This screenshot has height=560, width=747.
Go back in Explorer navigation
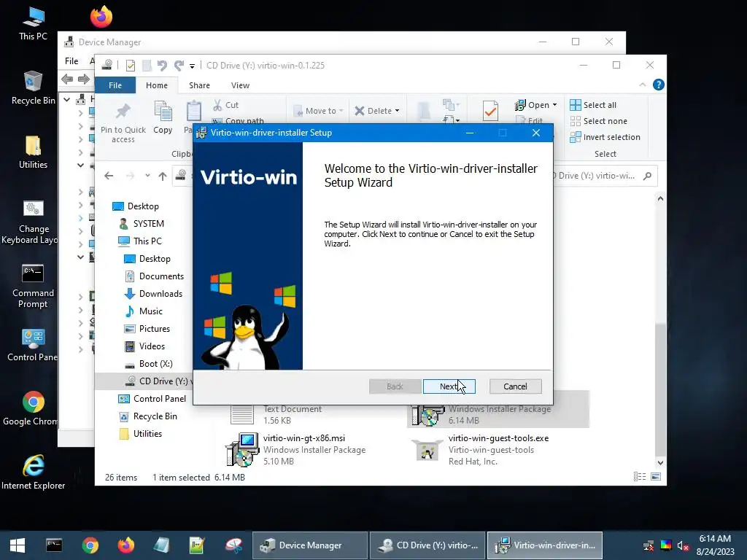click(109, 176)
